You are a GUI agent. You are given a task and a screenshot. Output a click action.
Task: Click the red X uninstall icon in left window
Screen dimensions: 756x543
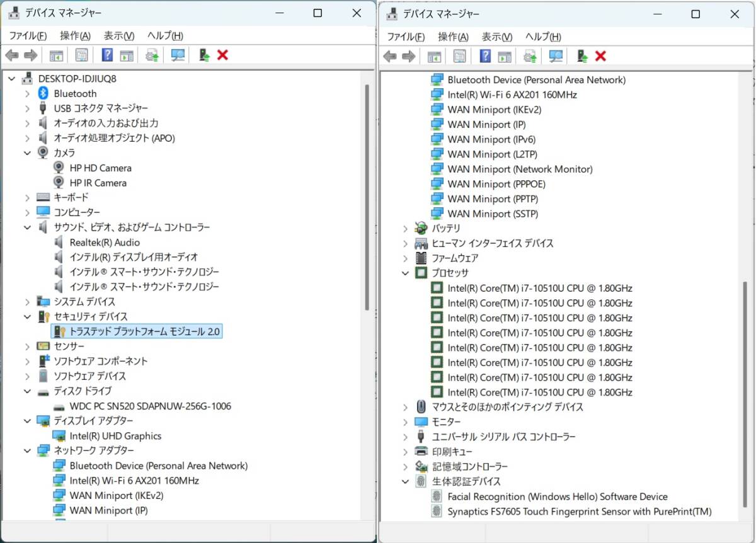click(x=222, y=55)
